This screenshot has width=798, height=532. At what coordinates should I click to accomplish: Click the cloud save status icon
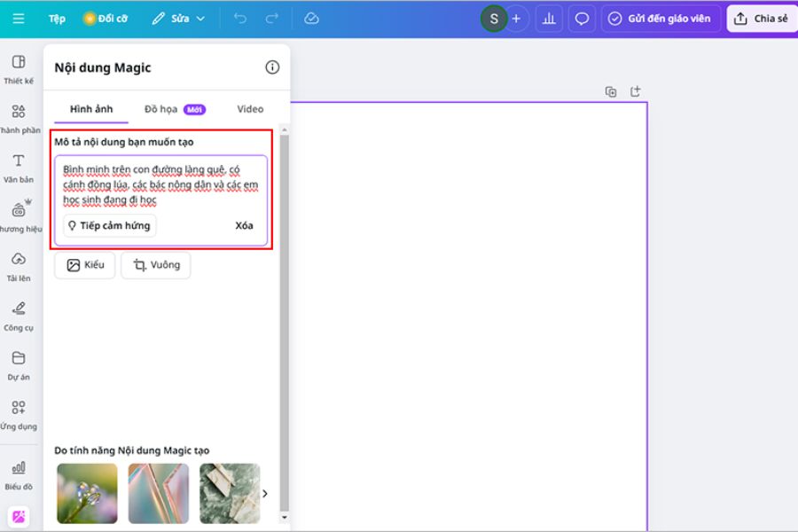[x=311, y=19]
